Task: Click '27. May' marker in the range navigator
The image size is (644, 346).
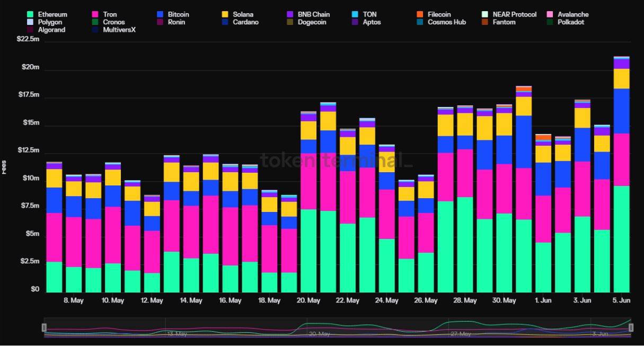Action: tap(460, 334)
